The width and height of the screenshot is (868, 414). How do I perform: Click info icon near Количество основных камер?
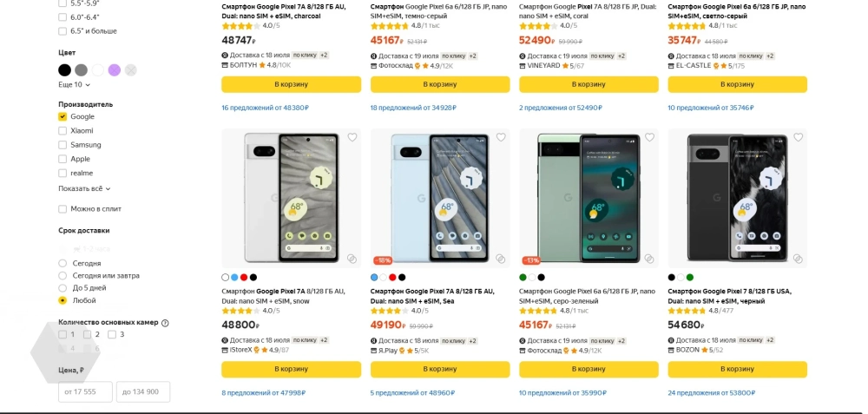point(165,323)
